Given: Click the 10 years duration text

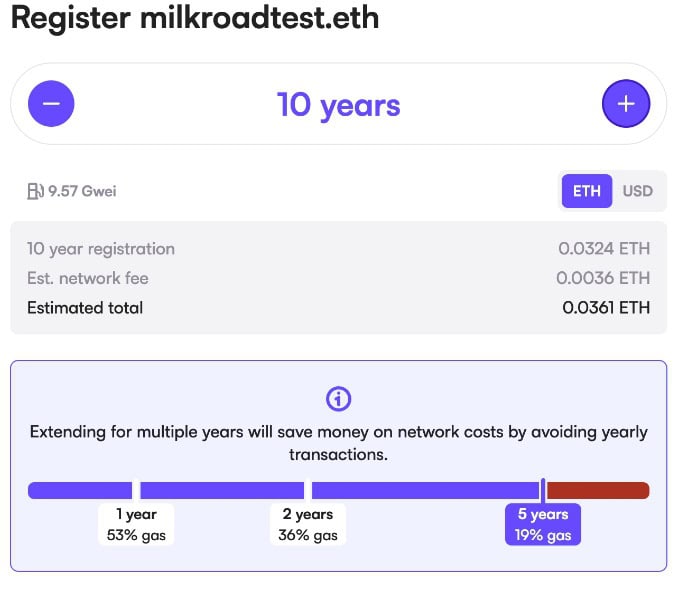Looking at the screenshot, I should [338, 105].
